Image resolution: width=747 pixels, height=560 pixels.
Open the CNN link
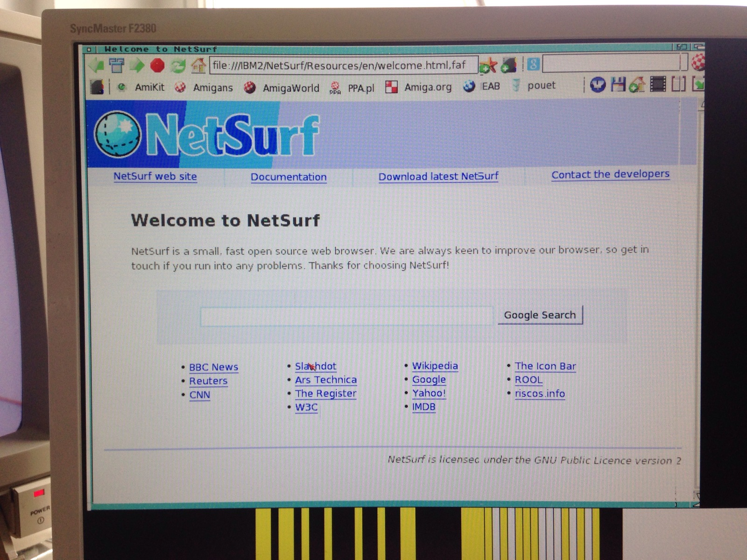pyautogui.click(x=200, y=395)
